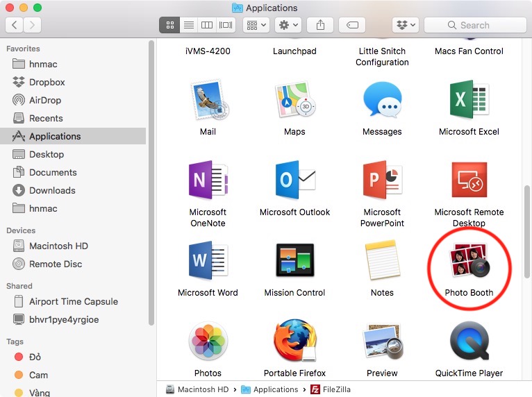Open Dropbox in the sidebar
532x397 pixels.
click(x=73, y=82)
